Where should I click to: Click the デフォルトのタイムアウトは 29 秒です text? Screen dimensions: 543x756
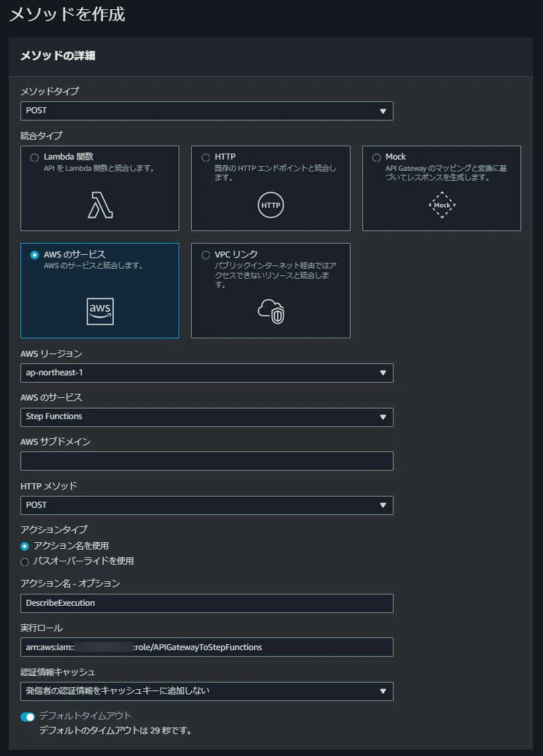[x=116, y=730]
